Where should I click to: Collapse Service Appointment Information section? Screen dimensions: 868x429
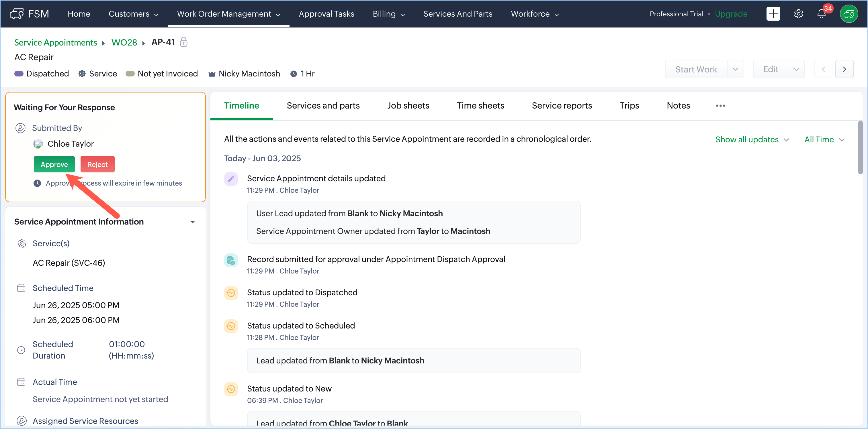192,222
